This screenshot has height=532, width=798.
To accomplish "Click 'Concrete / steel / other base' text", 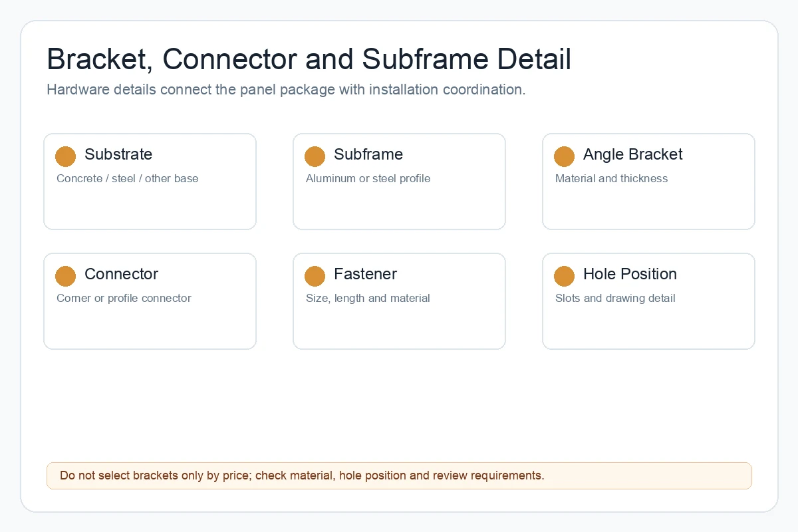I will coord(127,178).
